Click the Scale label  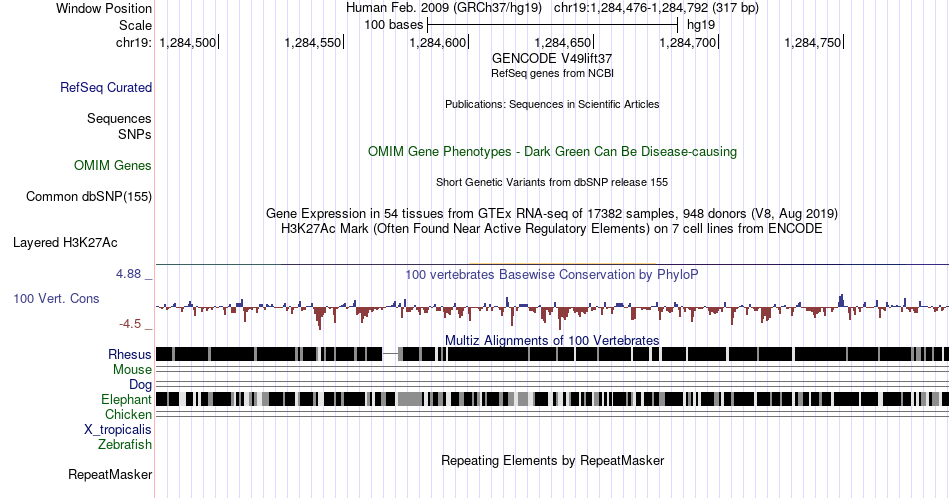[x=136, y=25]
